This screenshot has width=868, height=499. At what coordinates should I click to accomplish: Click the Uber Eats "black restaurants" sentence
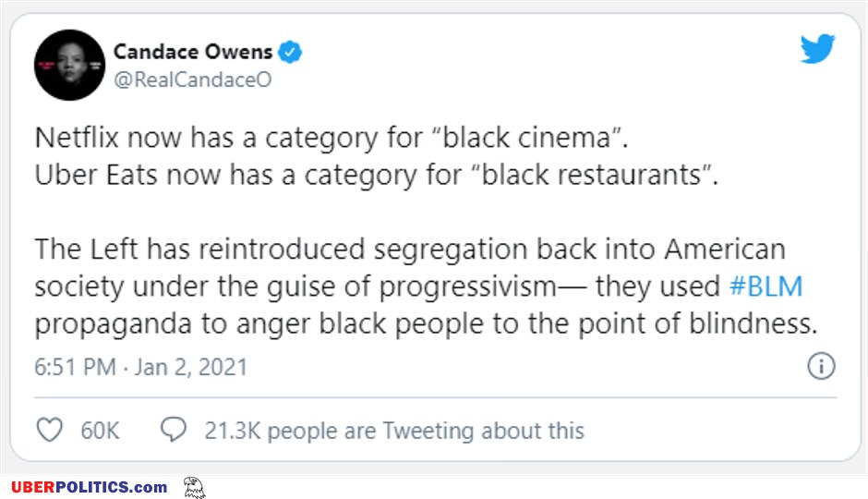click(x=376, y=175)
